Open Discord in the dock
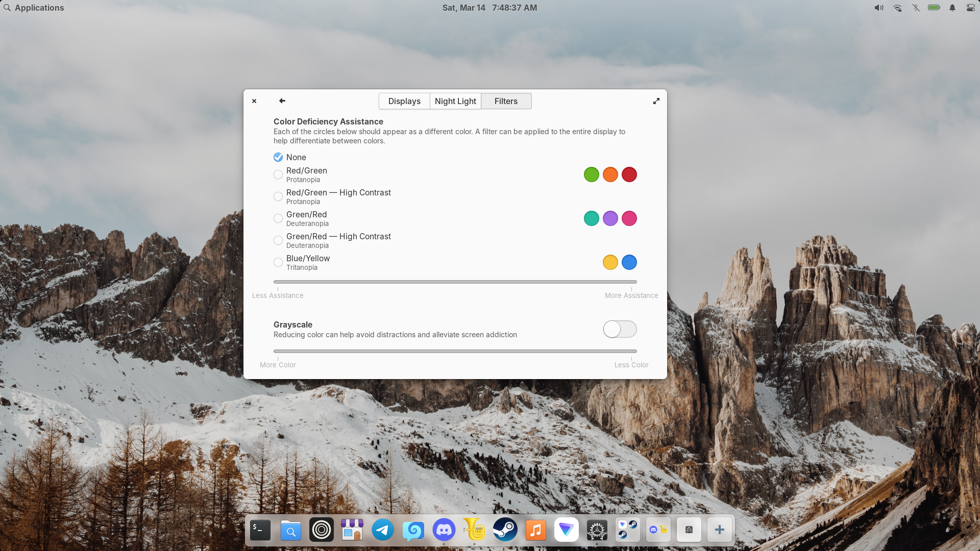 pos(444,530)
